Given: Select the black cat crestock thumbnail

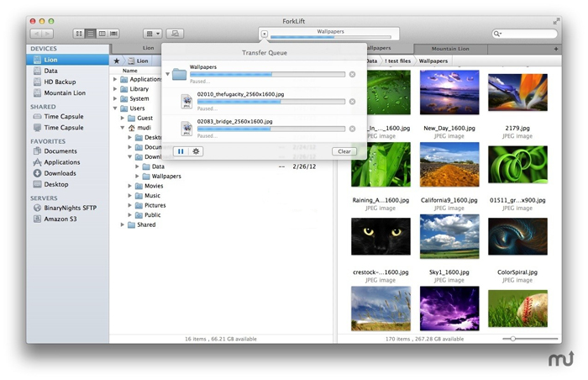Looking at the screenshot, I should 381,236.
